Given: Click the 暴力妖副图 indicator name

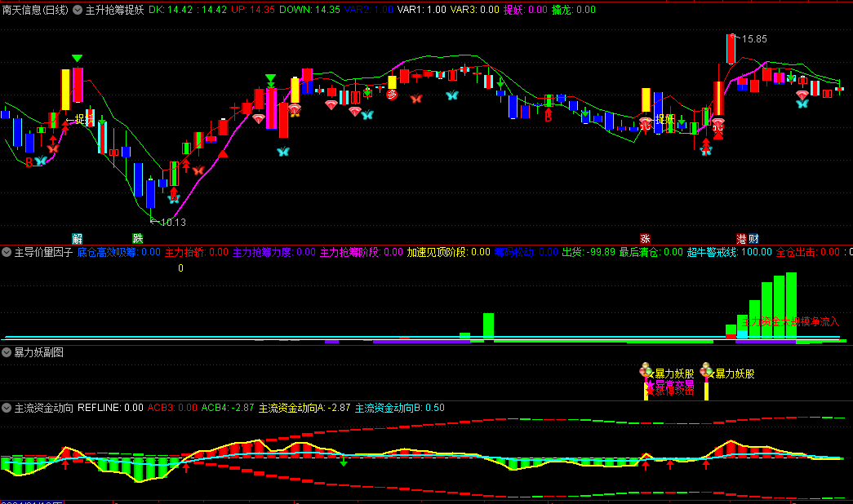Looking at the screenshot, I should [x=38, y=352].
